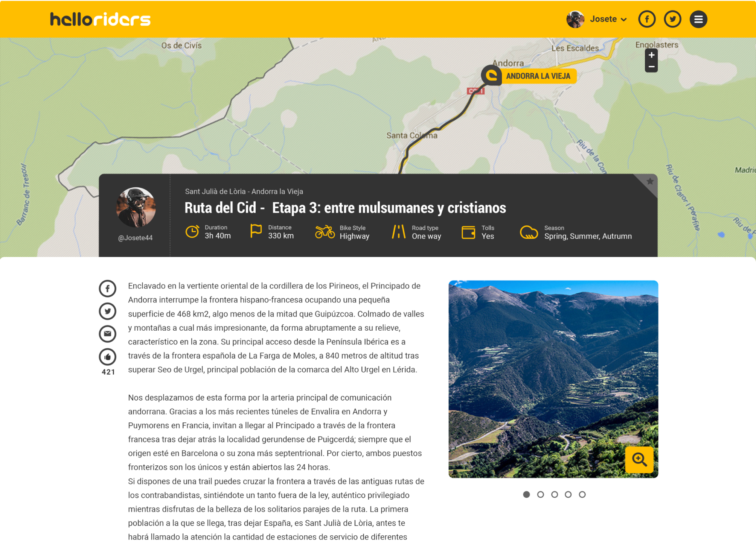Zoom out the map with minus
The height and width of the screenshot is (547, 756).
[x=651, y=67]
